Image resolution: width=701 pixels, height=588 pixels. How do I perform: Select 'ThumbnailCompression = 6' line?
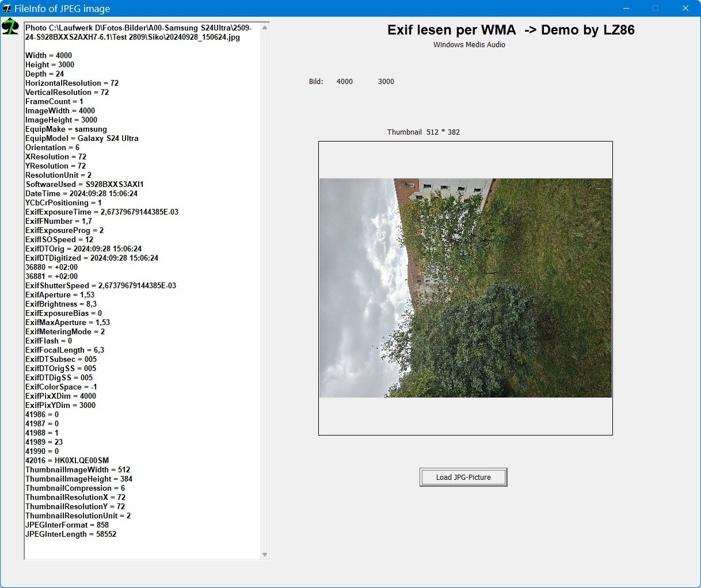tap(75, 488)
